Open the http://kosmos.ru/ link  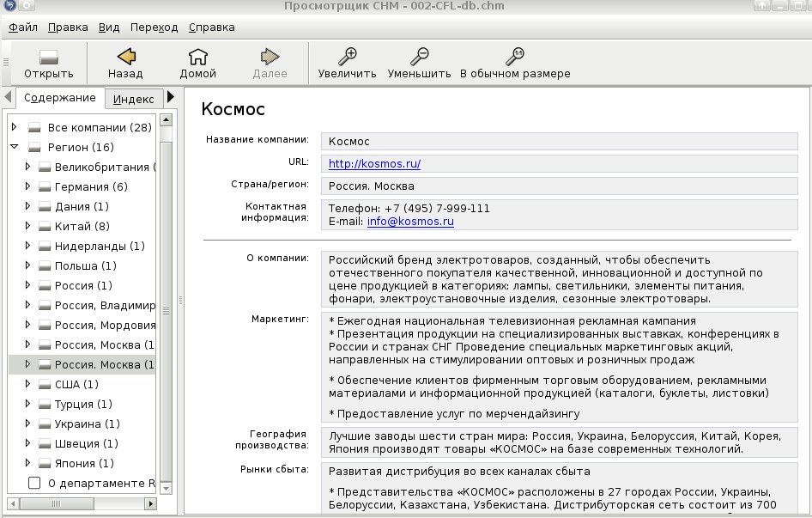click(374, 164)
